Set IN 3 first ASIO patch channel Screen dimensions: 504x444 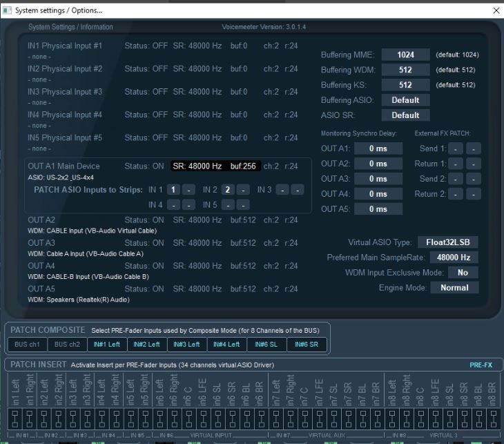pos(282,190)
